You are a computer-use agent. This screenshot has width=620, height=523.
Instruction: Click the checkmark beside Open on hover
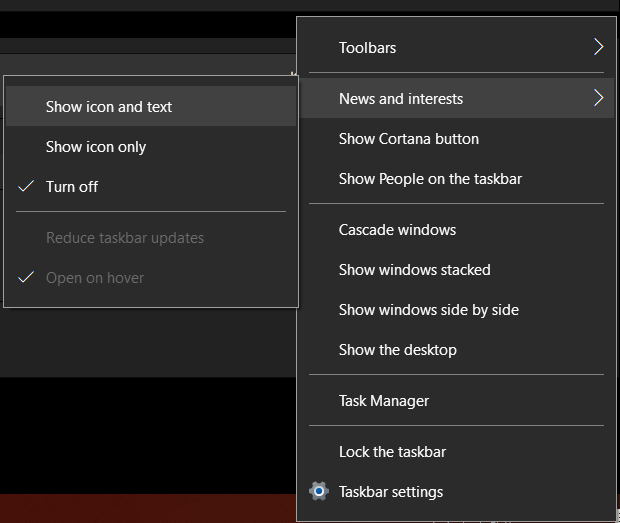[x=27, y=278]
